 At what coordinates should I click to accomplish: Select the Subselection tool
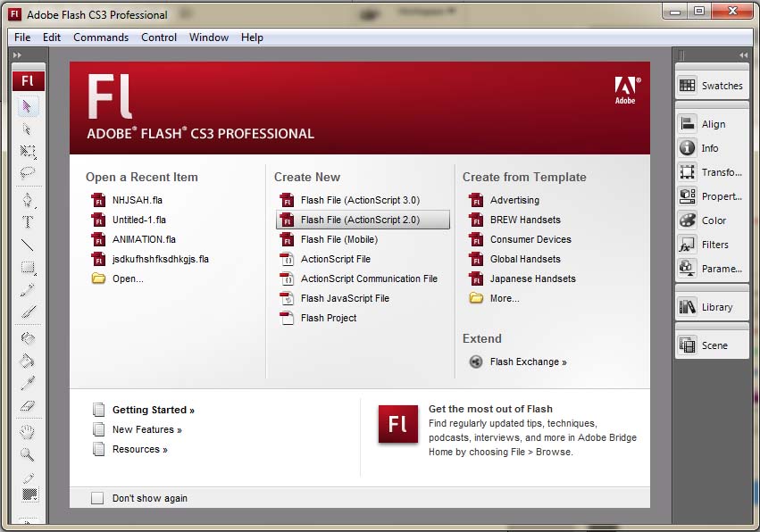(x=27, y=129)
